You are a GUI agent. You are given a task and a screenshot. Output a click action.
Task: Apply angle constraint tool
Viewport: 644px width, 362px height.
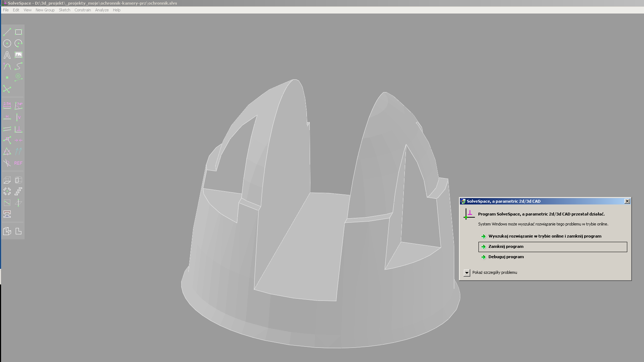click(x=19, y=106)
